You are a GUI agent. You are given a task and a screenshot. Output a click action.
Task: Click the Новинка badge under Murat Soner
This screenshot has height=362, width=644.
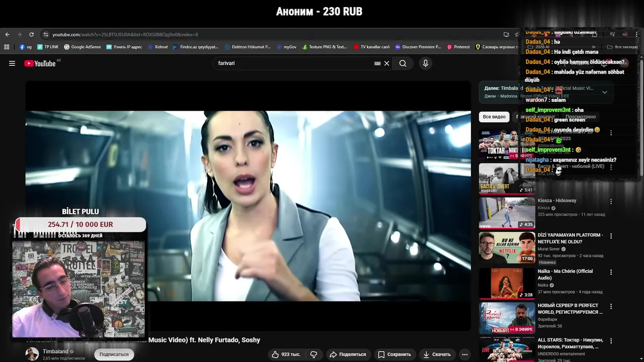pyautogui.click(x=547, y=262)
